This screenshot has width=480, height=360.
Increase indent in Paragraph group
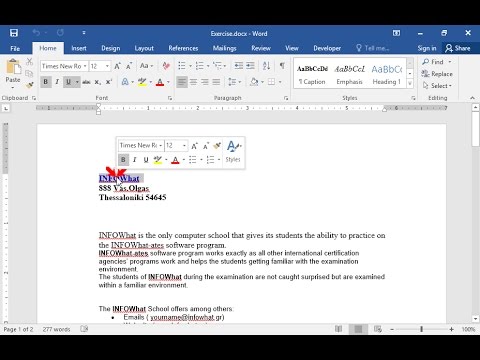coord(250,66)
